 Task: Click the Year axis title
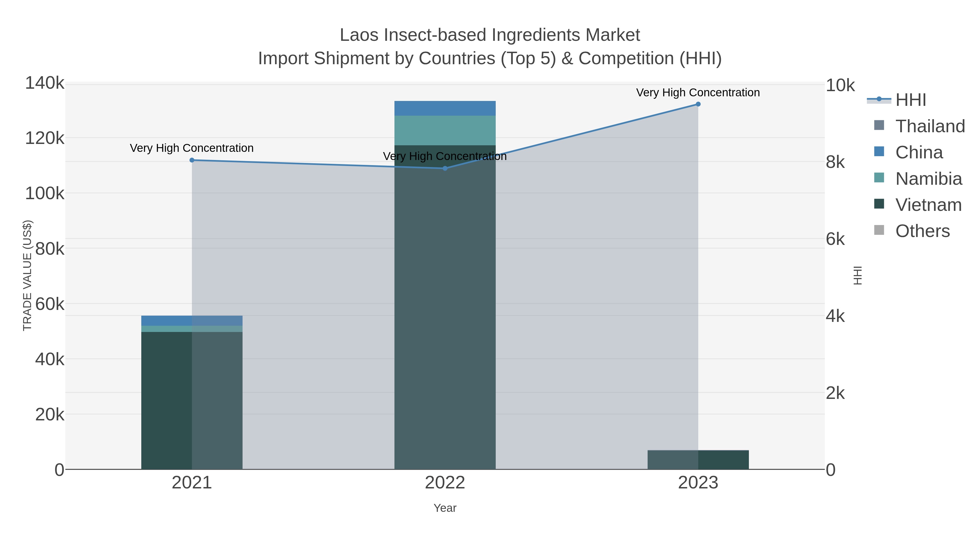445,508
